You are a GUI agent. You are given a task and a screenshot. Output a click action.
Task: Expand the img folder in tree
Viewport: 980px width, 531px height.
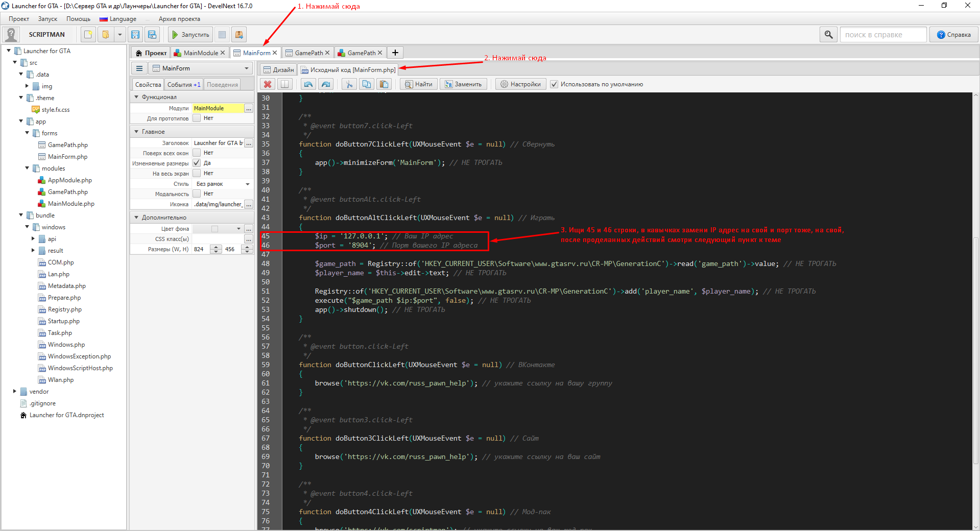pyautogui.click(x=27, y=86)
